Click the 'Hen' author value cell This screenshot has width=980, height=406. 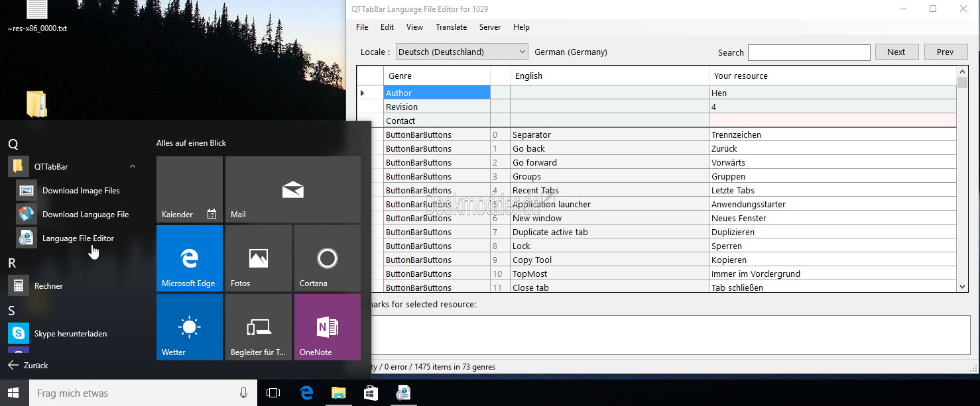point(833,93)
